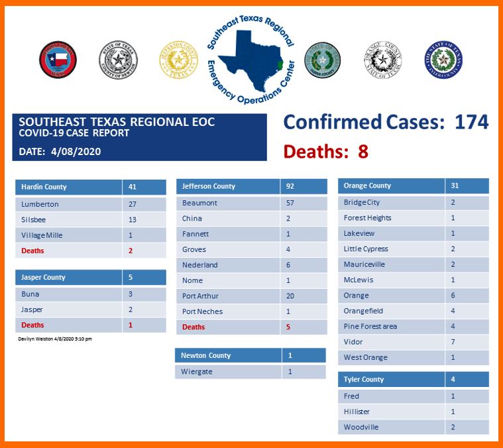The width and height of the screenshot is (503, 448).
Task: Select the 'Nome' row
Action: click(252, 280)
